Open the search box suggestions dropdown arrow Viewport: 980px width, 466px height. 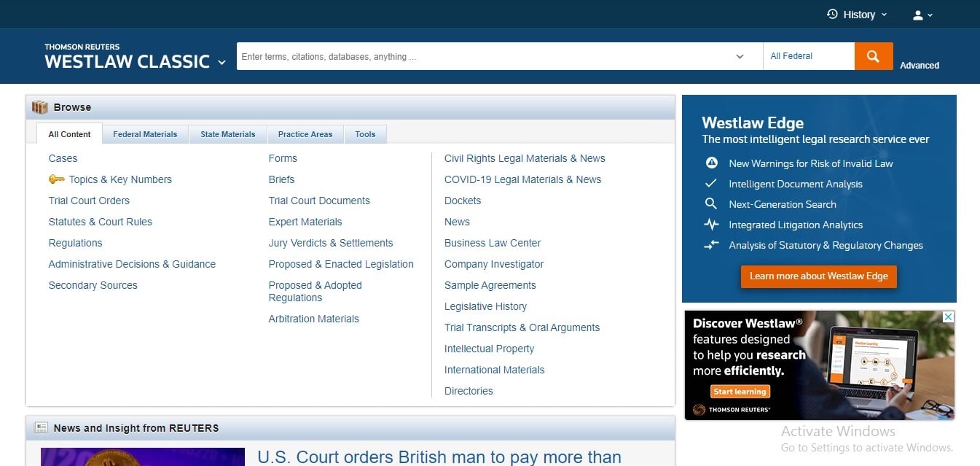pyautogui.click(x=740, y=57)
